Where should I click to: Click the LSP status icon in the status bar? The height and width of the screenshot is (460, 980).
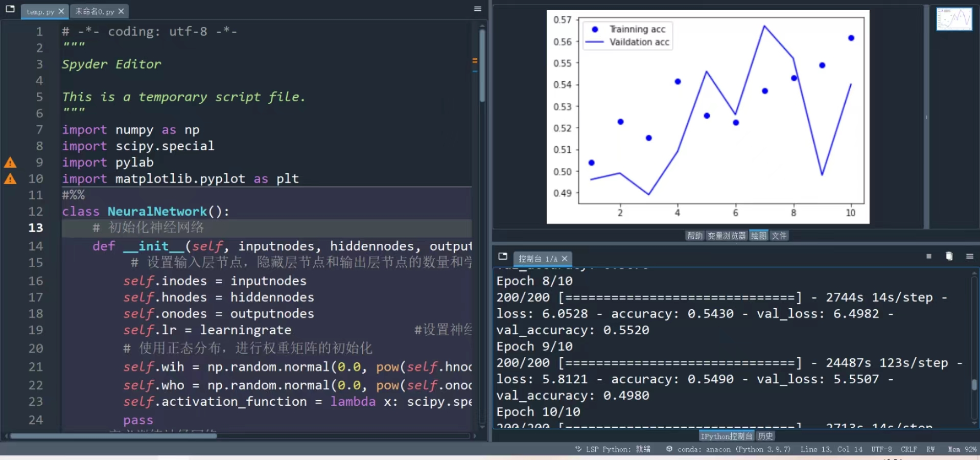pyautogui.click(x=578, y=449)
